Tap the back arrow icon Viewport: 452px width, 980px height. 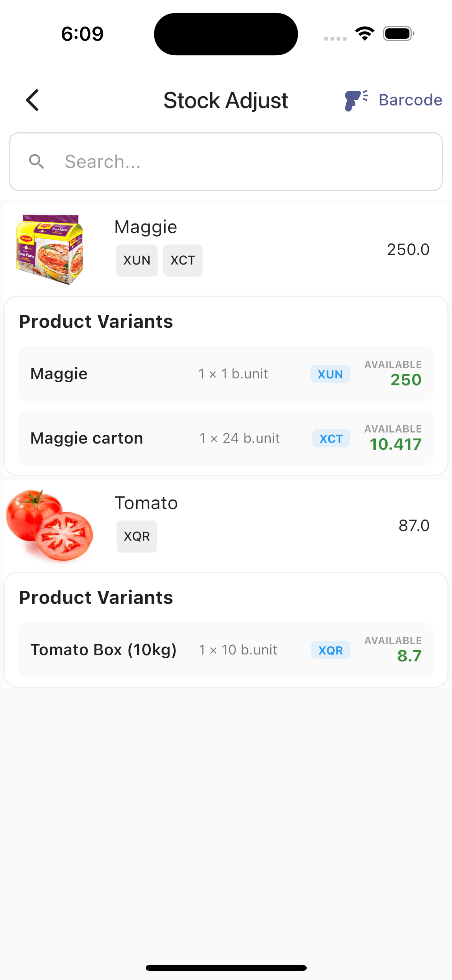(x=33, y=100)
